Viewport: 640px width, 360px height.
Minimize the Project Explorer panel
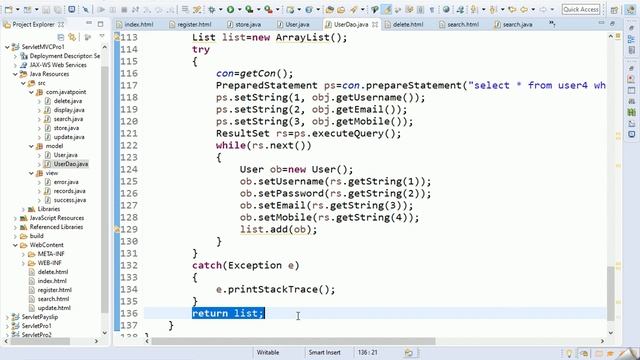click(89, 24)
